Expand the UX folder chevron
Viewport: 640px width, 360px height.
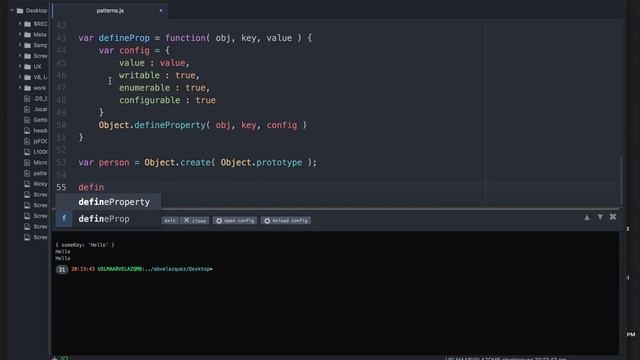coord(20,67)
